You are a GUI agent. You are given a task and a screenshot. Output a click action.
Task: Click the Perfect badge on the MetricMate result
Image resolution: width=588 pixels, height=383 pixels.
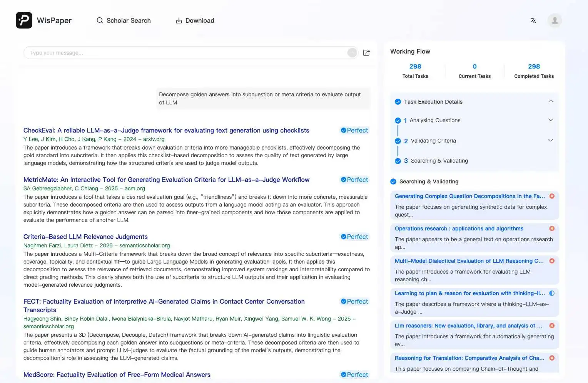tap(354, 180)
